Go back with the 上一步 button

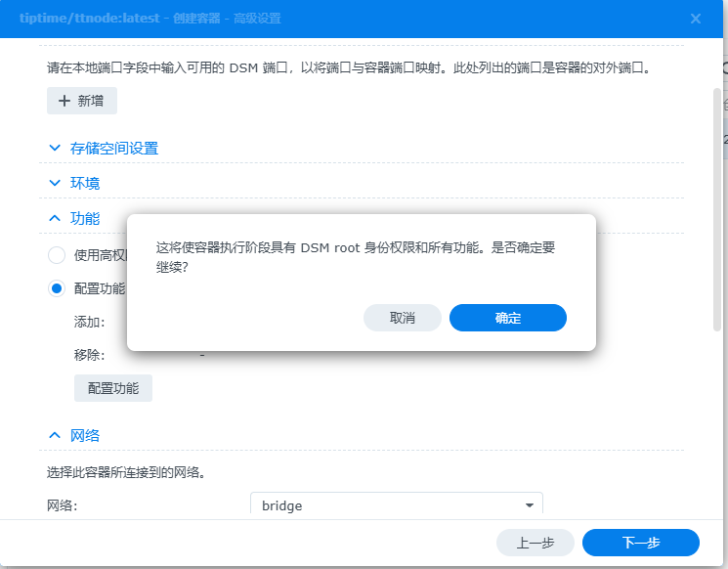click(x=535, y=543)
